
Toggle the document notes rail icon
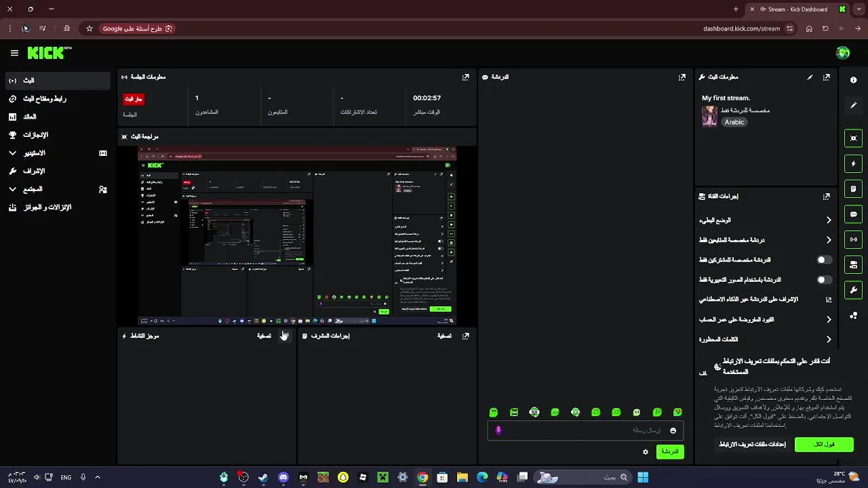(853, 188)
